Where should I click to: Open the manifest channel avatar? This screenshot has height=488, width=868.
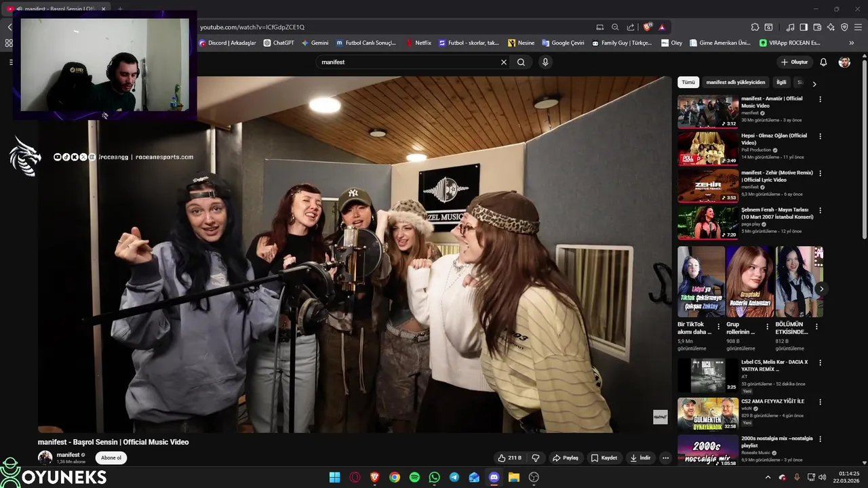pyautogui.click(x=45, y=457)
